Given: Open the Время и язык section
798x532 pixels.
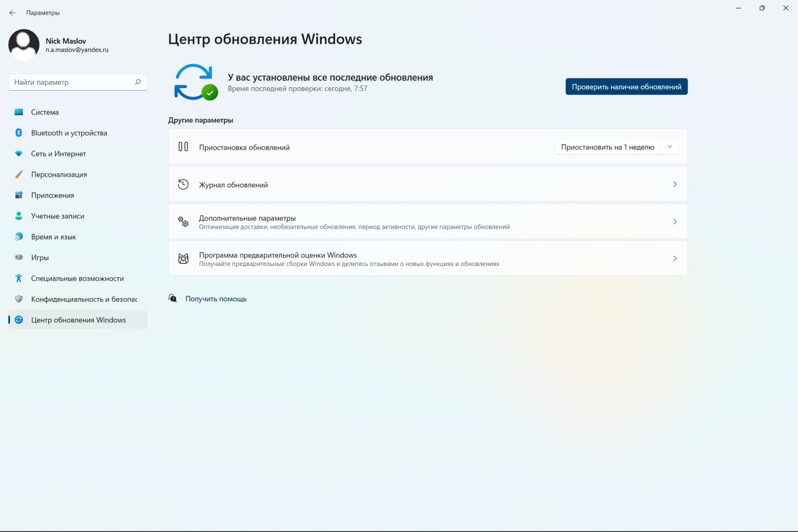Looking at the screenshot, I should pyautogui.click(x=53, y=237).
